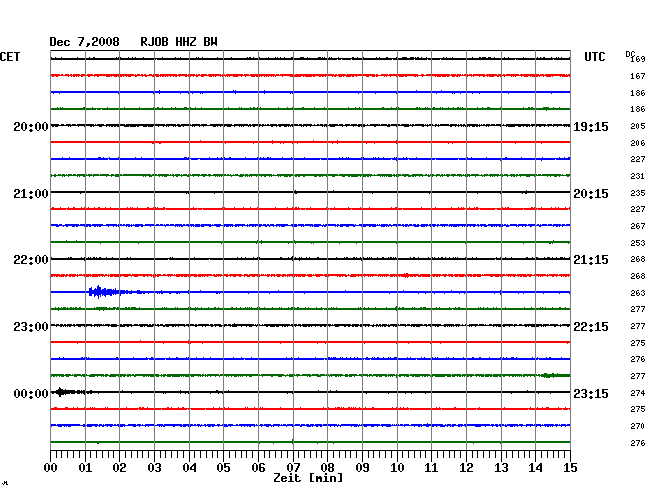Select the 00:00 CET time label

tap(31, 393)
